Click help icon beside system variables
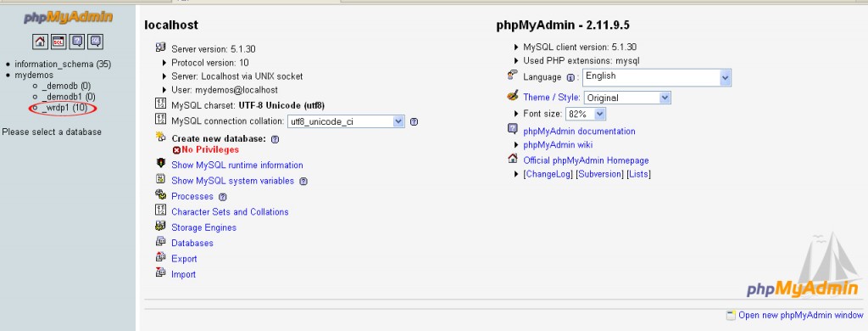The height and width of the screenshot is (331, 868). point(303,182)
